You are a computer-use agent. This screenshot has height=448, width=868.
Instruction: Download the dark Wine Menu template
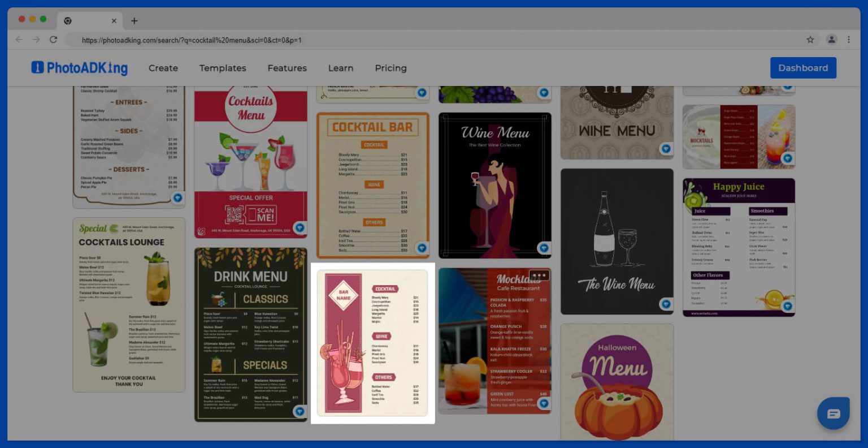coord(544,248)
